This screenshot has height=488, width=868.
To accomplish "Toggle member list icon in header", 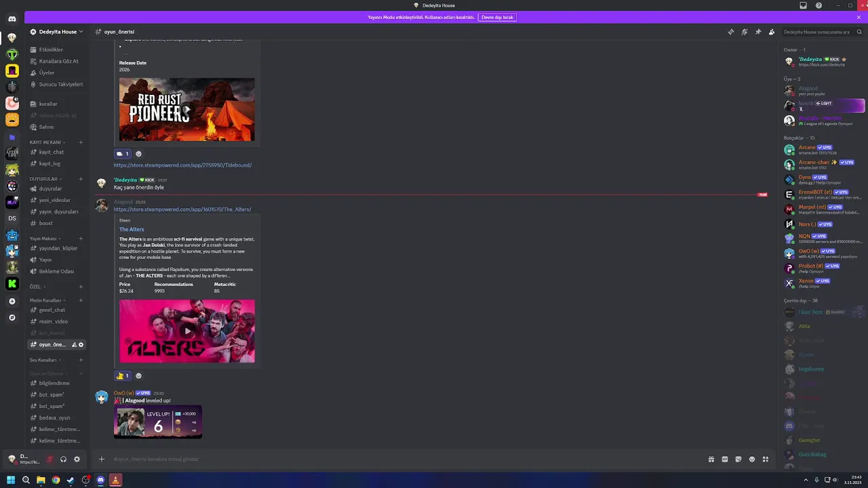I will point(772,32).
